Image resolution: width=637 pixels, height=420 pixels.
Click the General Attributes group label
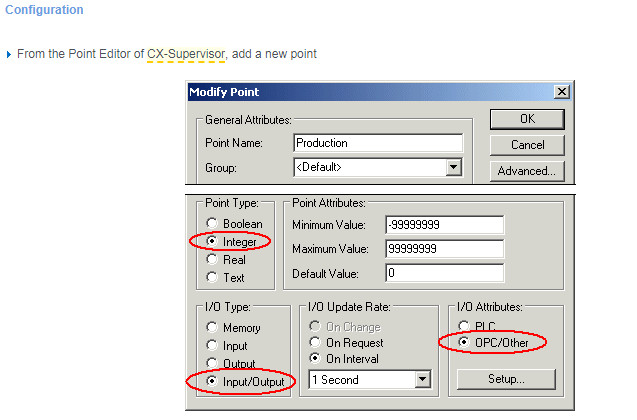[x=248, y=120]
